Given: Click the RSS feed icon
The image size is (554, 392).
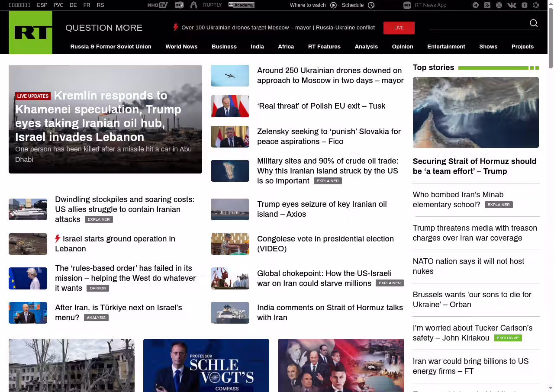Looking at the screenshot, I should point(487,5).
